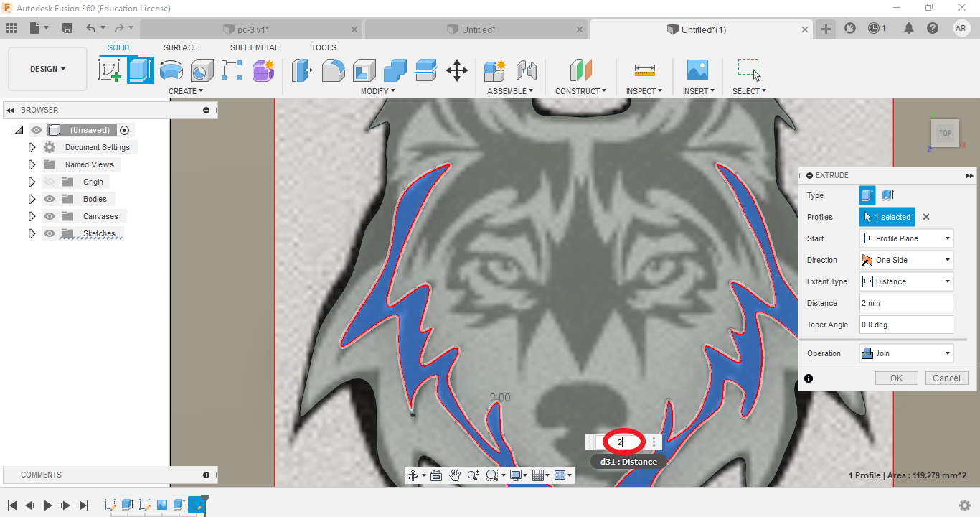Open the Viewports layout icon
The height and width of the screenshot is (517, 980).
pos(560,475)
